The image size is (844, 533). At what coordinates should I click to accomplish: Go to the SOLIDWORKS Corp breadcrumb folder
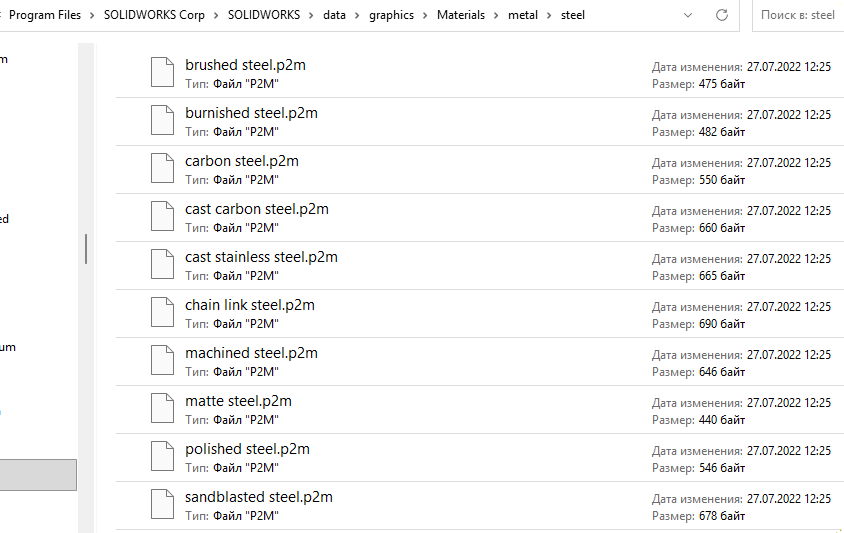pos(154,15)
